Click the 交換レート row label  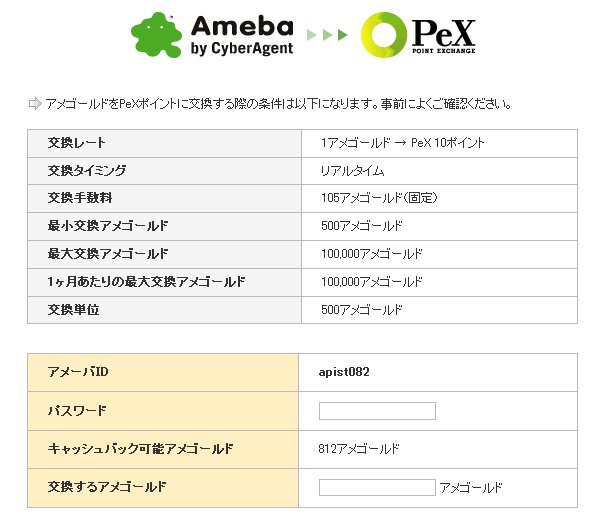(x=77, y=143)
